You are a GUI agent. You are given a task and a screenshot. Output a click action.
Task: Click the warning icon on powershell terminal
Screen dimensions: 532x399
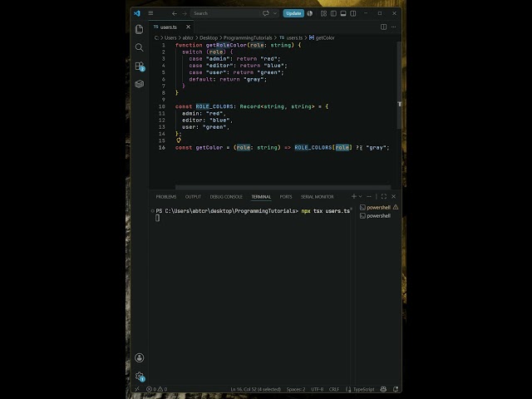[396, 207]
